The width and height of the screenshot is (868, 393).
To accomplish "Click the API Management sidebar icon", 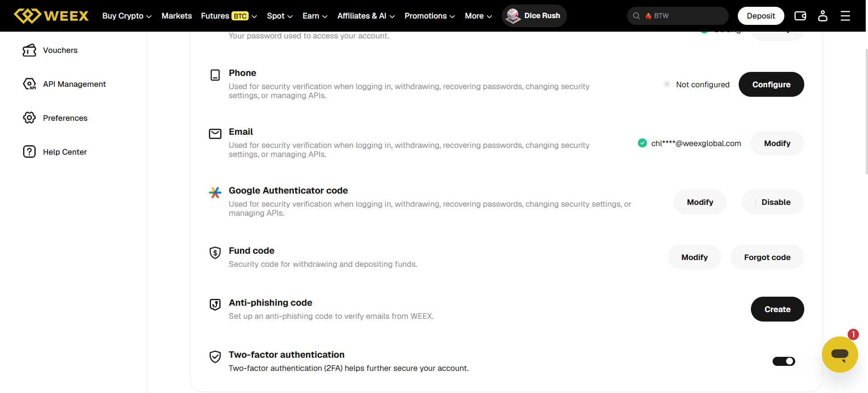I will (29, 84).
